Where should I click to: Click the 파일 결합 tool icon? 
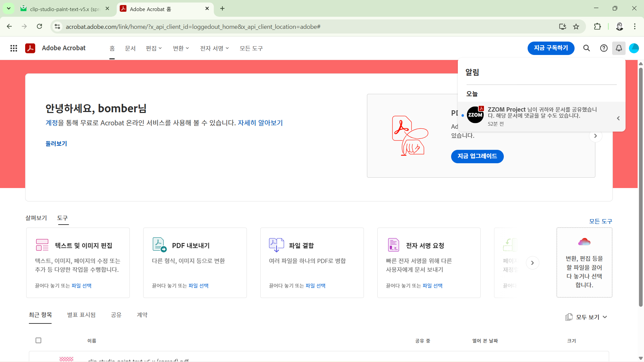click(276, 245)
